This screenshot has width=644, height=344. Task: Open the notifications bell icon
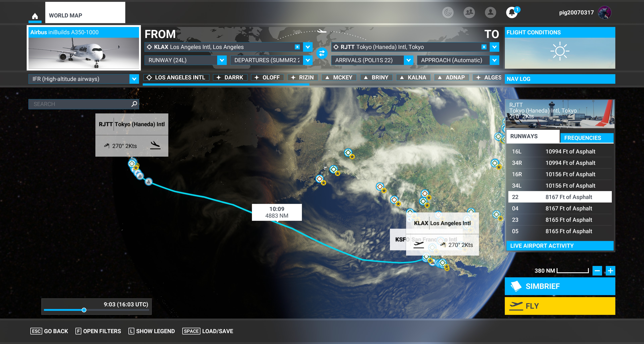(x=512, y=12)
